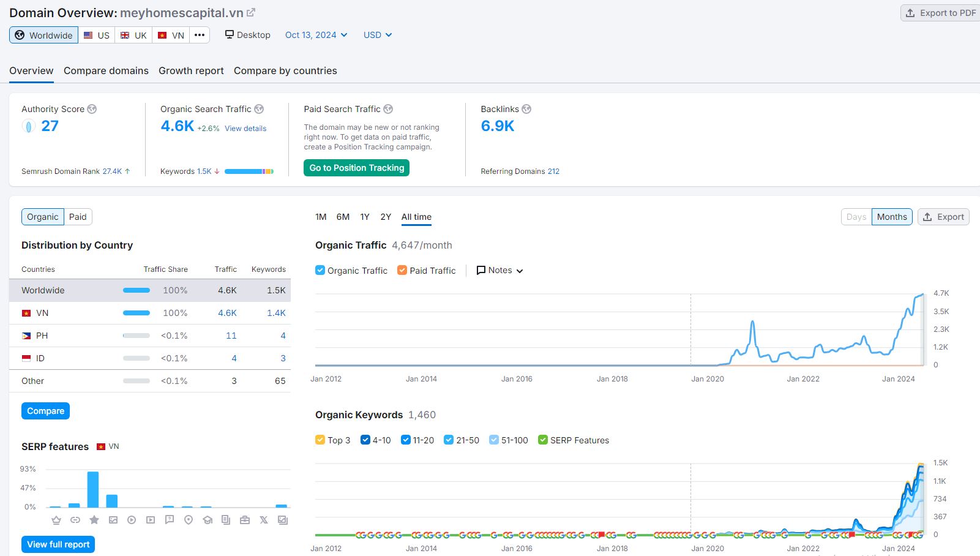The width and height of the screenshot is (980, 556).
Task: Select the US database button
Action: (97, 35)
